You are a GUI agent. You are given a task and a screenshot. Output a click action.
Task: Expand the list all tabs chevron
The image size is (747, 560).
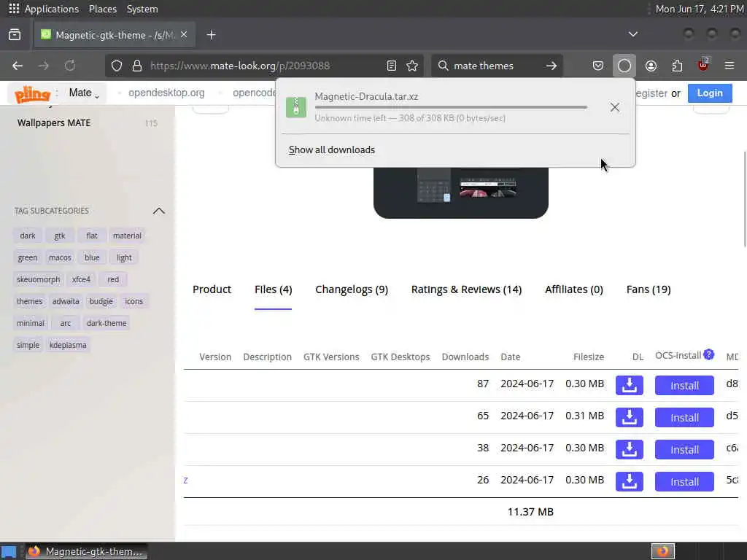click(x=633, y=34)
